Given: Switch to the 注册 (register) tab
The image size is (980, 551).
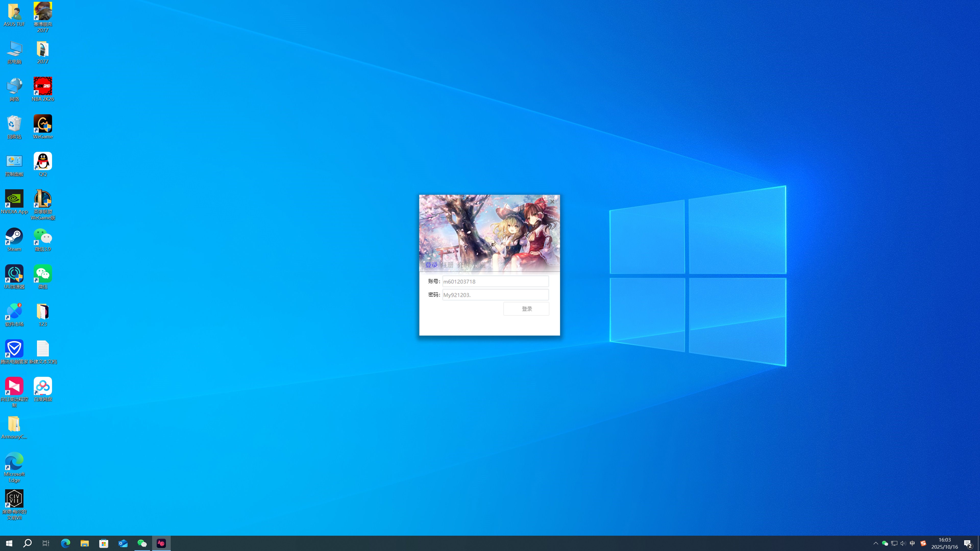Looking at the screenshot, I should (447, 265).
